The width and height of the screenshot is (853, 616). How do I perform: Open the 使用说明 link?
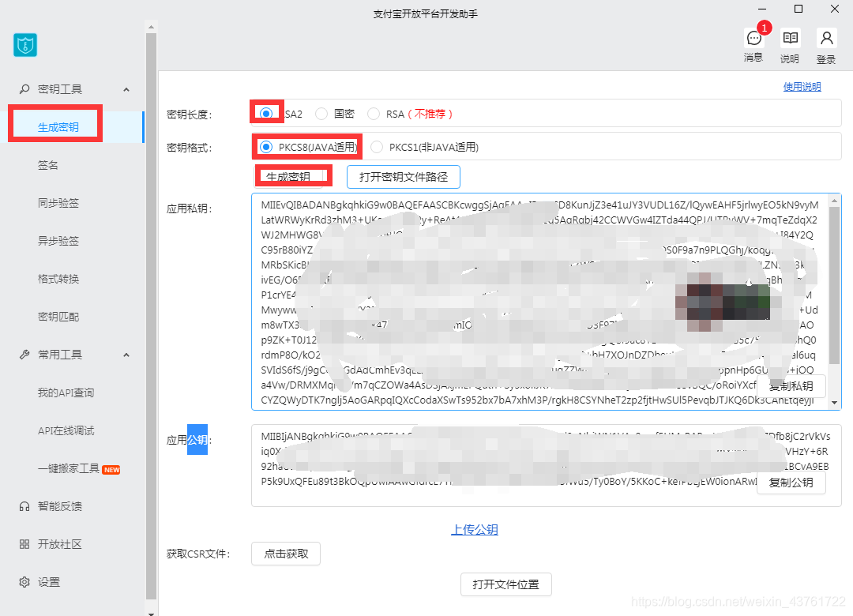pos(802,87)
